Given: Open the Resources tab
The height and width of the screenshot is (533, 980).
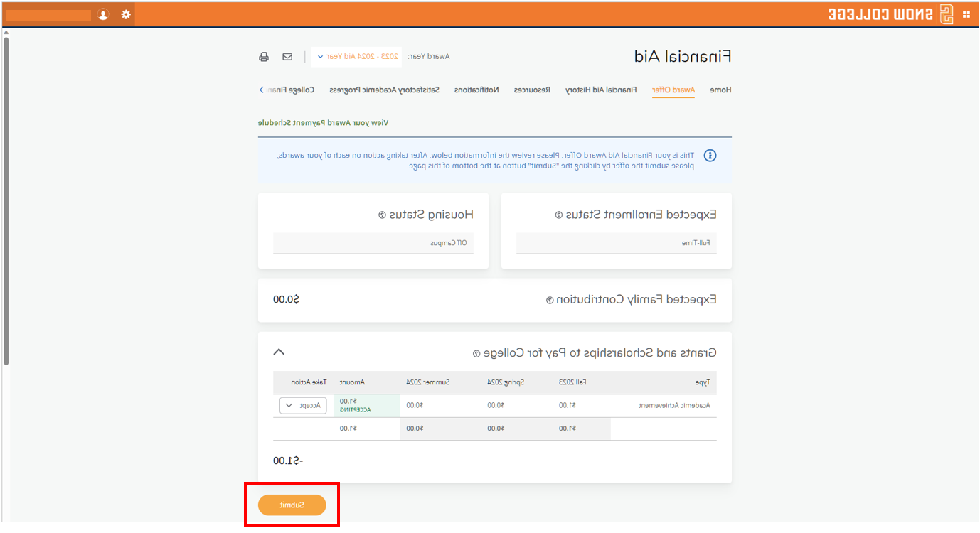Looking at the screenshot, I should pos(533,90).
